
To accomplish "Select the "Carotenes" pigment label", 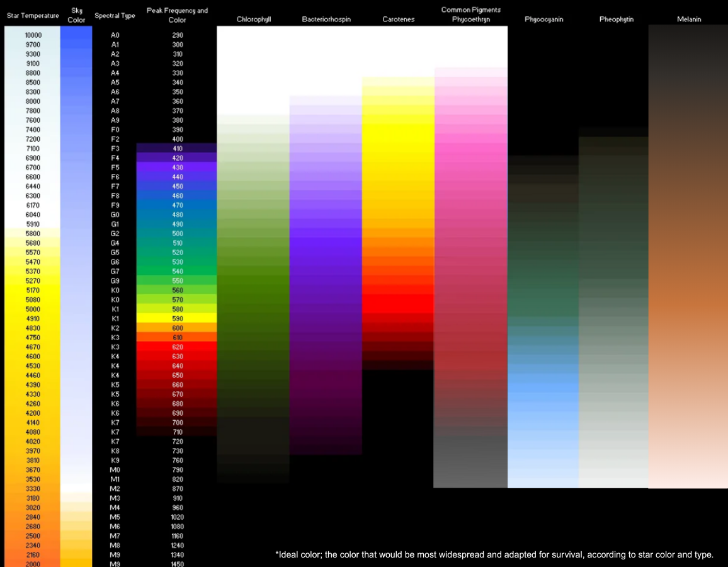I will click(x=399, y=20).
